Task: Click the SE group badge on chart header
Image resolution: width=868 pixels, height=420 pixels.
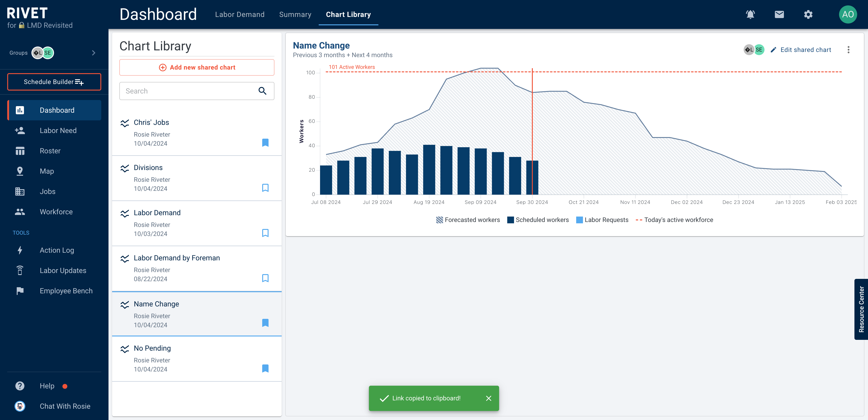Action: click(759, 50)
